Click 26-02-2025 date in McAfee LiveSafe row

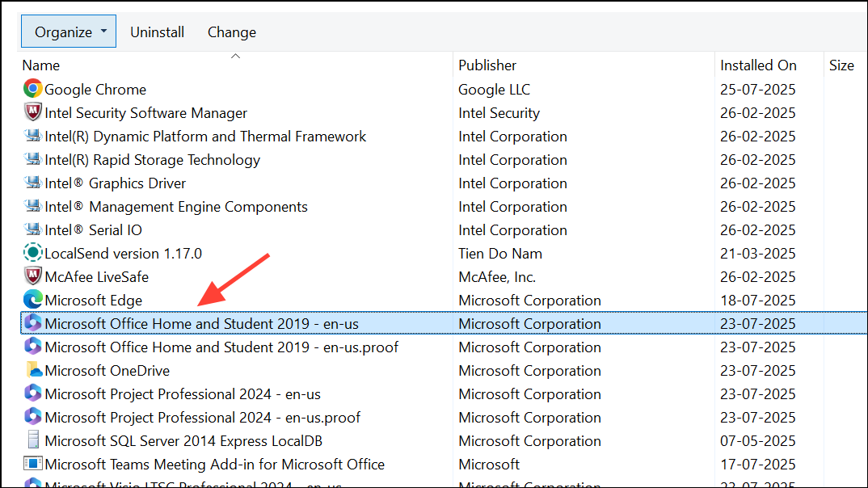(x=757, y=276)
